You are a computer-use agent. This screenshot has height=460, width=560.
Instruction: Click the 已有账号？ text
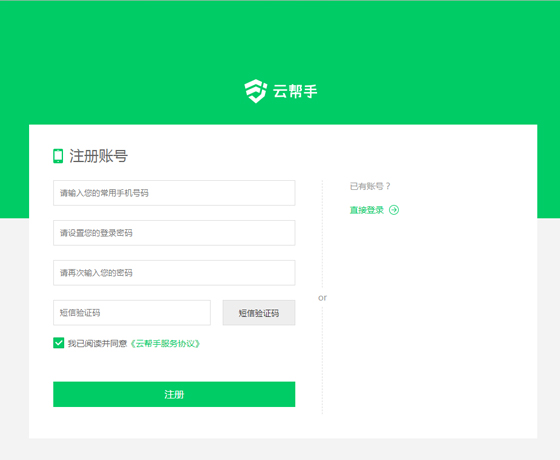pos(370,186)
